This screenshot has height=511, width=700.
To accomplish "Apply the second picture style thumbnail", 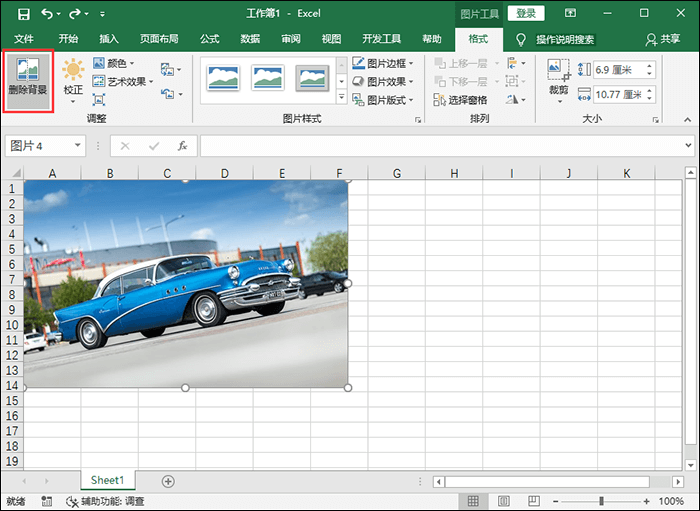I will click(267, 78).
